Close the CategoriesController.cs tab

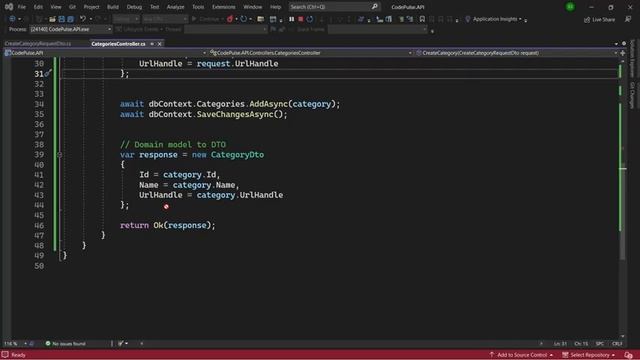click(x=160, y=44)
